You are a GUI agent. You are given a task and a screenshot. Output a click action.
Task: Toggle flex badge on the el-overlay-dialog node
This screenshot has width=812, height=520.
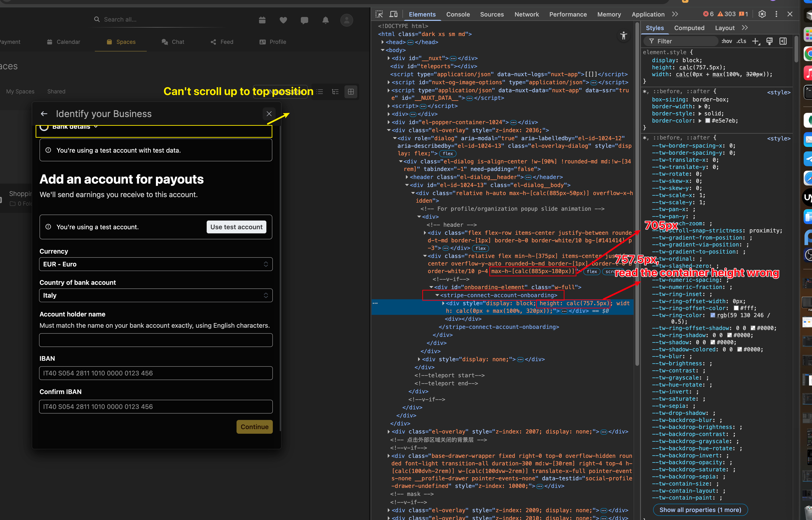448,154
